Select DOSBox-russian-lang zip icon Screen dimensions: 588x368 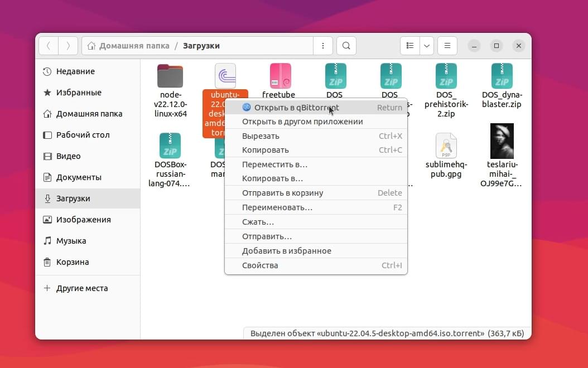click(170, 146)
